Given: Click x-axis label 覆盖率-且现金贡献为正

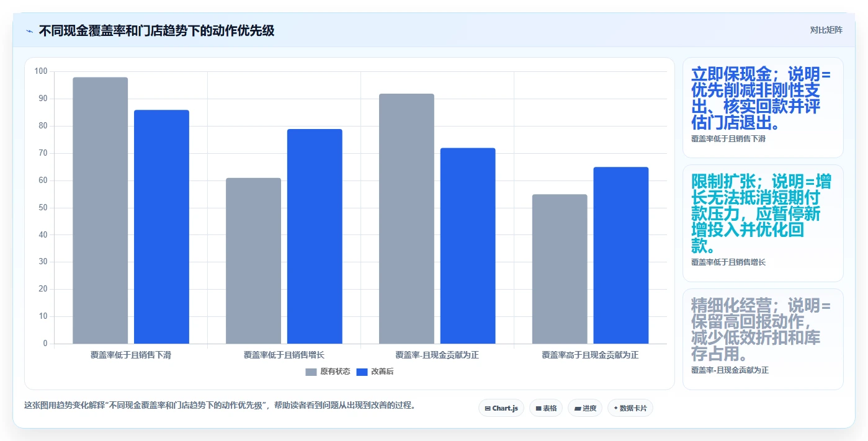Looking at the screenshot, I should [x=437, y=355].
